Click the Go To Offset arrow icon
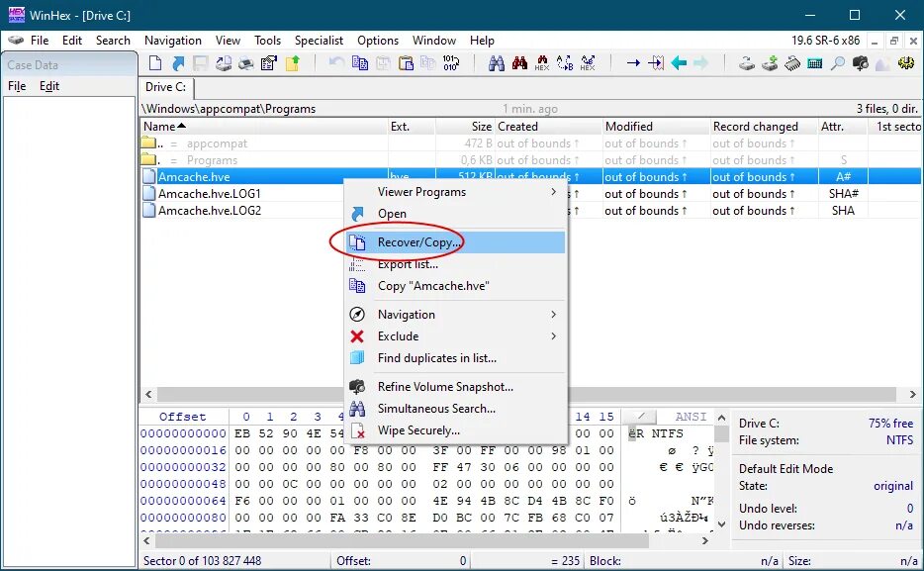The height and width of the screenshot is (571, 924). pyautogui.click(x=633, y=62)
